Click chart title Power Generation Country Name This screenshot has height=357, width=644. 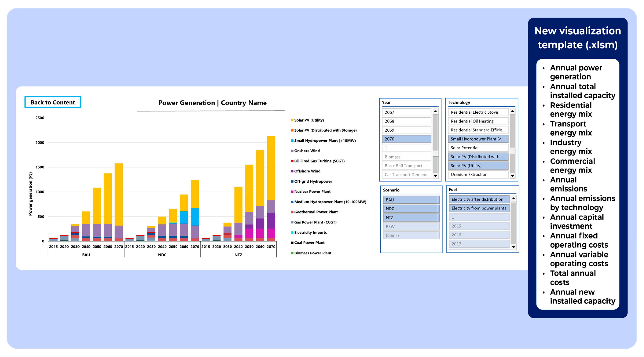pyautogui.click(x=212, y=103)
